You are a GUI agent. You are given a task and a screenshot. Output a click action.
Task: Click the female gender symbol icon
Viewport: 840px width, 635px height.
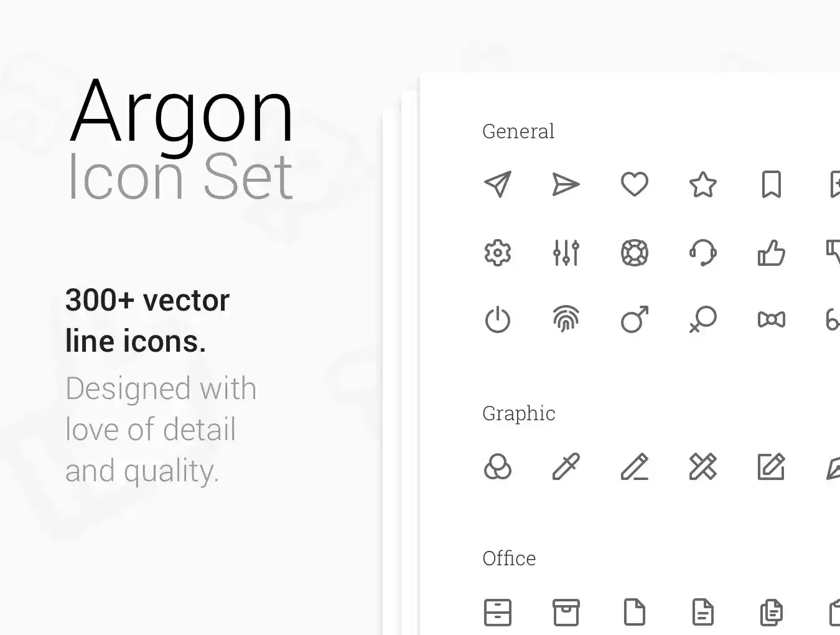(702, 319)
